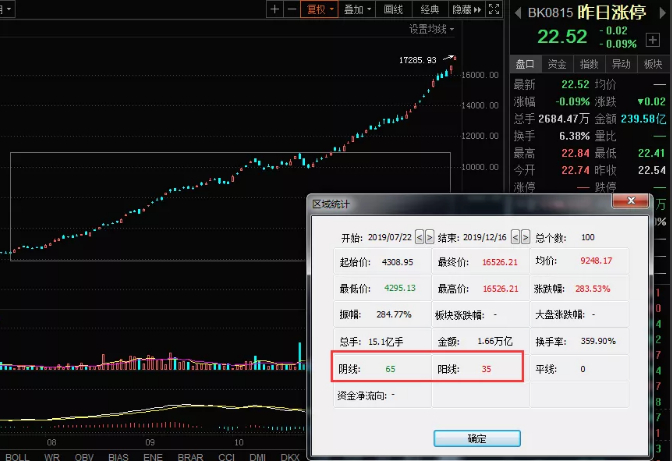The height and width of the screenshot is (462, 672).
Task: Select DKX indicator tab
Action: click(290, 457)
